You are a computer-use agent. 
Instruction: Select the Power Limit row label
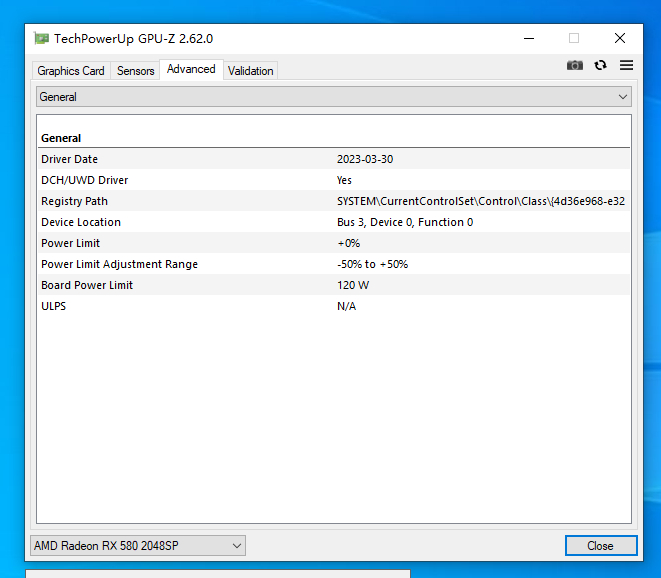point(71,243)
